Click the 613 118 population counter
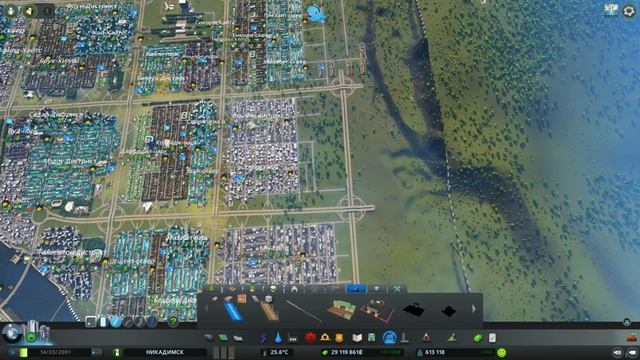Image resolution: width=640 pixels, height=360 pixels. pyautogui.click(x=435, y=352)
